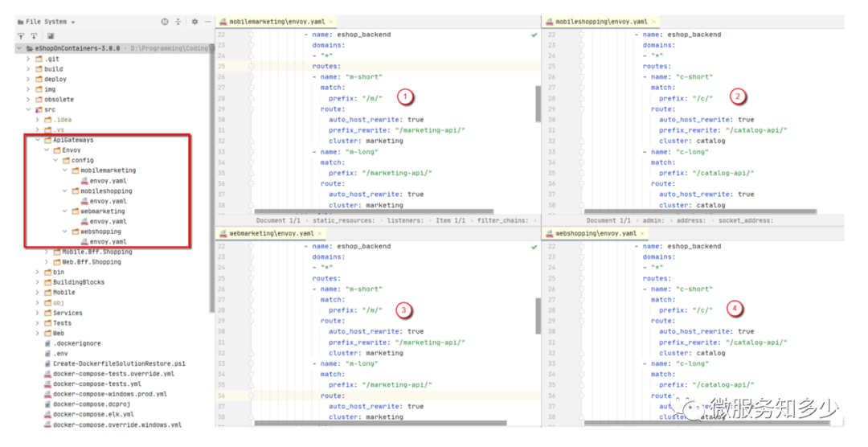Click the collapse all icon in File System header
The image size is (868, 447).
click(x=178, y=22)
